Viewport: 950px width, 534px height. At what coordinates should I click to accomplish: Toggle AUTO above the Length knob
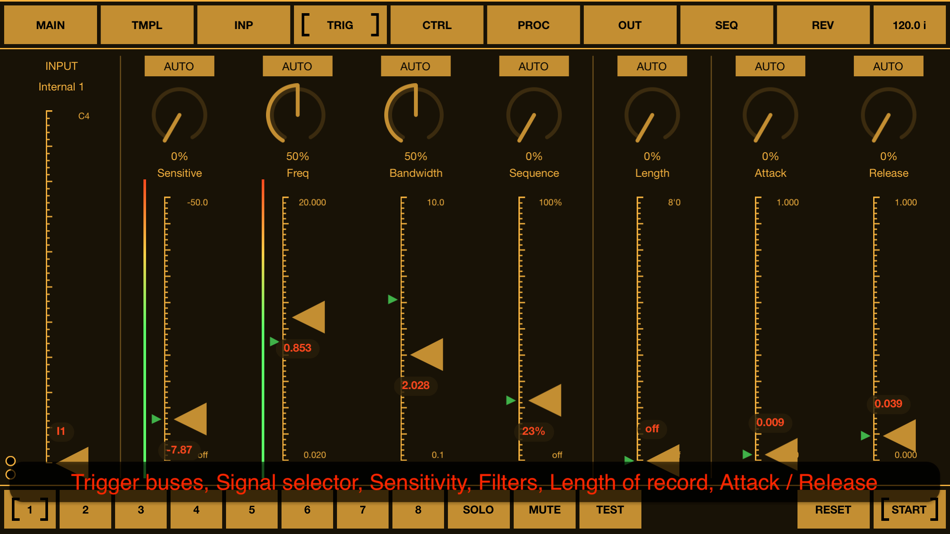pos(652,66)
